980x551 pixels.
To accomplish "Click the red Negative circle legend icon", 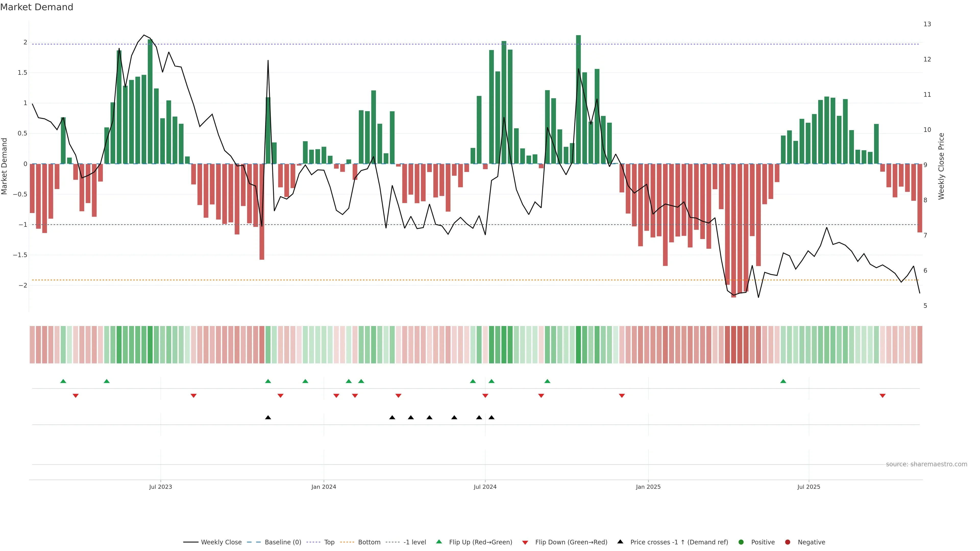I will click(788, 542).
